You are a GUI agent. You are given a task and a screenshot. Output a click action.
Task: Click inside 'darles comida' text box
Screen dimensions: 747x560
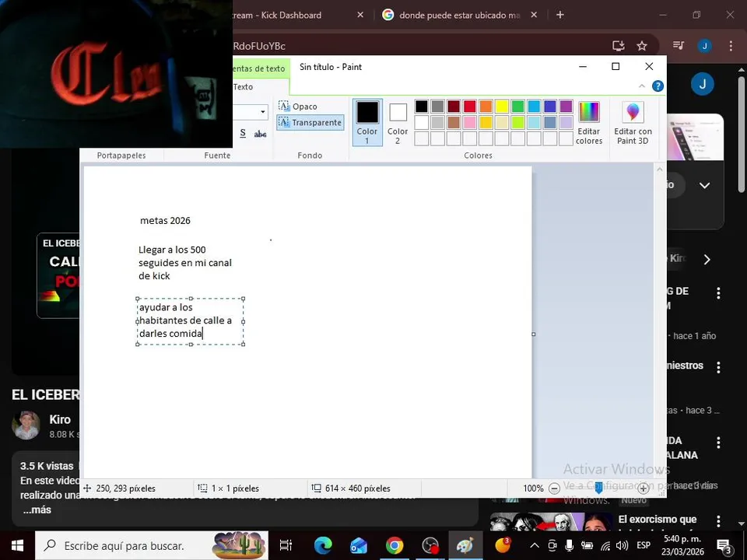pos(191,321)
